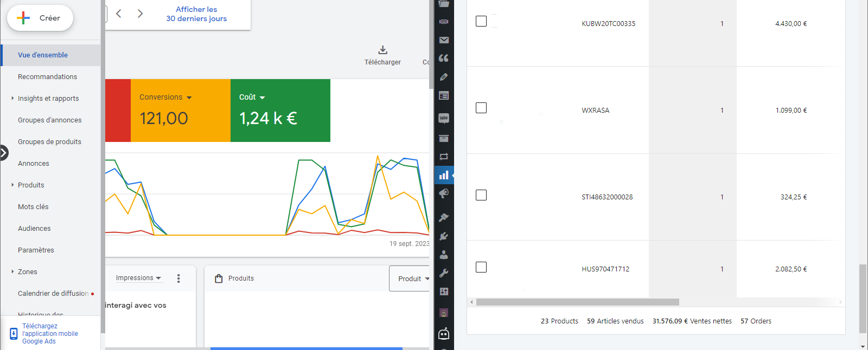Screen dimensions: 868x350
Task: Click SKU text WXRASA
Action: [x=595, y=111]
